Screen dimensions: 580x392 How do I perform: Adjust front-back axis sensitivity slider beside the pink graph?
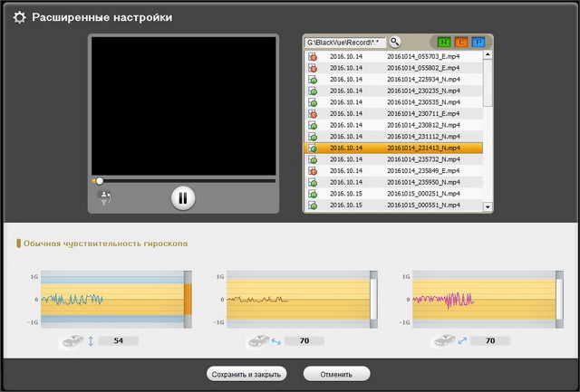[559, 300]
